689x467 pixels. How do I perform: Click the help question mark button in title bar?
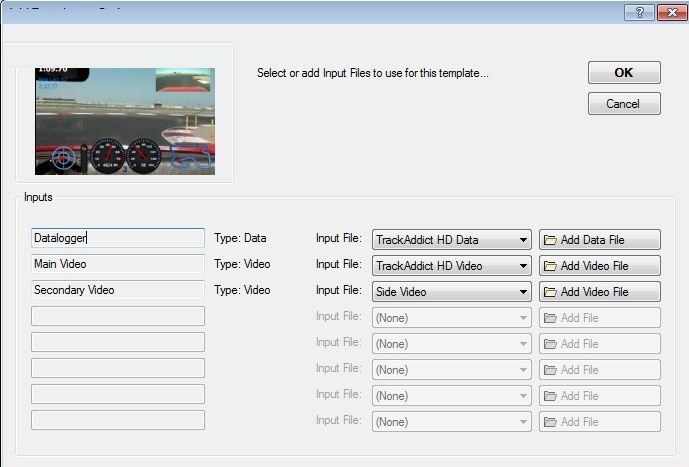click(638, 12)
